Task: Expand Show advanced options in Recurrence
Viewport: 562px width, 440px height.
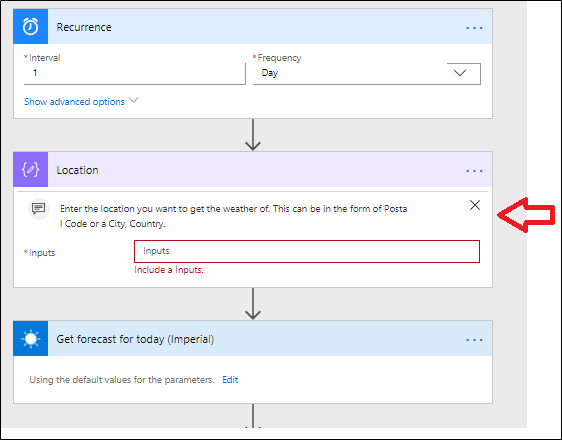Action: point(81,101)
